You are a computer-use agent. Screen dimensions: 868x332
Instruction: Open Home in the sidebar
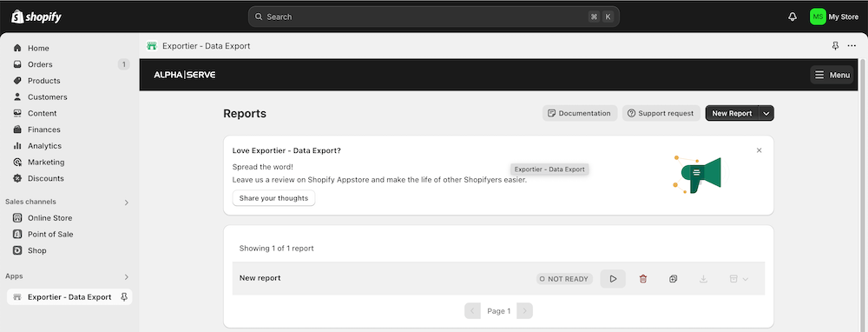(x=38, y=48)
